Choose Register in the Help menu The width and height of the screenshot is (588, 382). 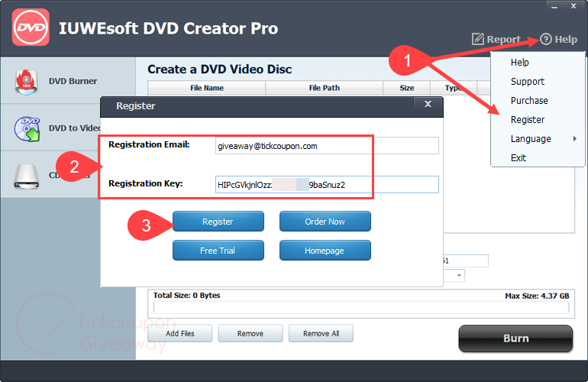pos(527,120)
